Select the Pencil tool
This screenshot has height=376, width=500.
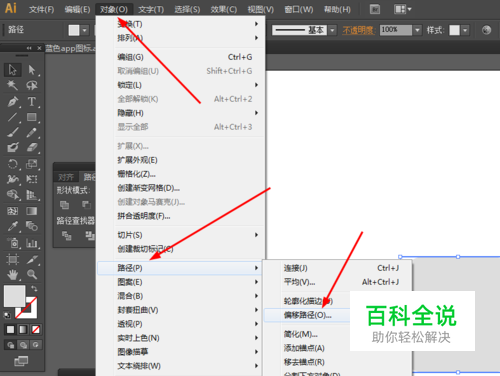(x=32, y=132)
